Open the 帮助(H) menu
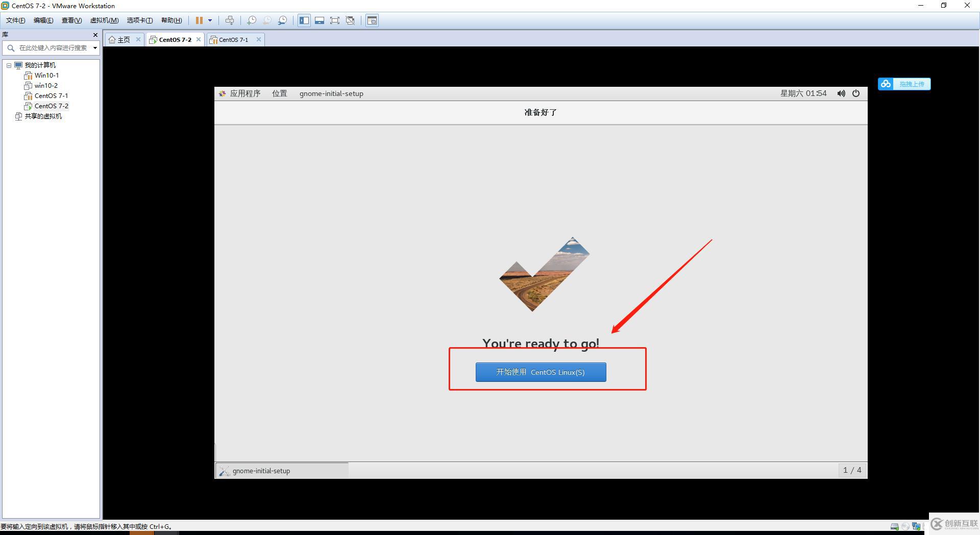Image resolution: width=980 pixels, height=535 pixels. 171,20
